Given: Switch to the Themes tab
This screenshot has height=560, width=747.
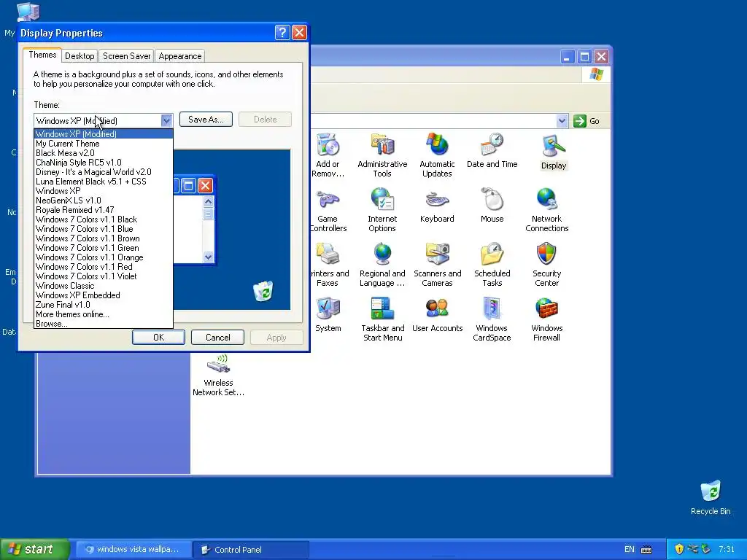Looking at the screenshot, I should pyautogui.click(x=42, y=55).
